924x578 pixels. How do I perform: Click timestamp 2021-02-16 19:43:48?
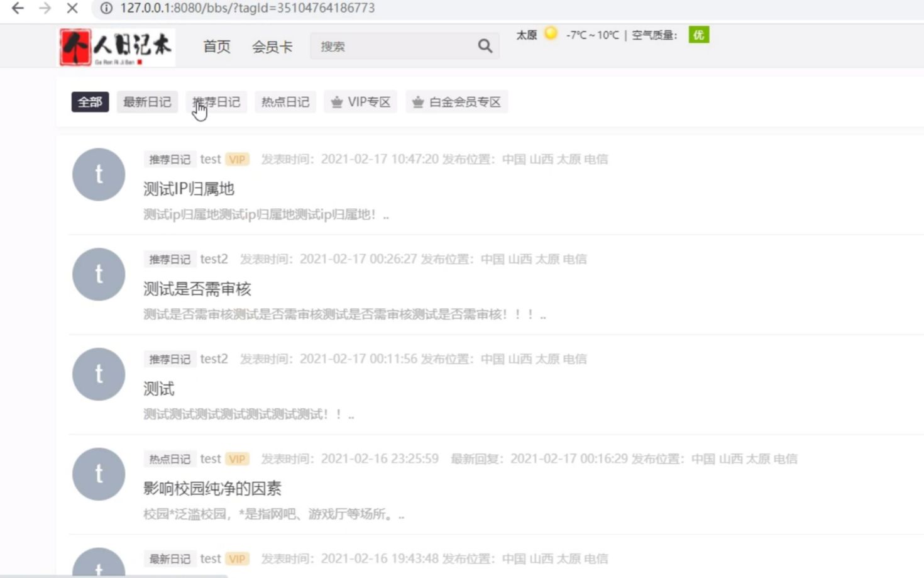[380, 559]
